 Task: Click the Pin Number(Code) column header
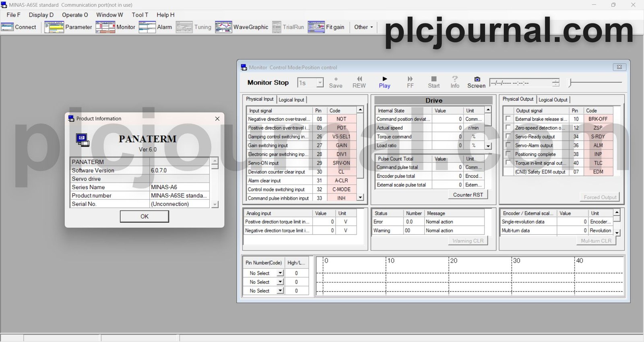click(264, 263)
